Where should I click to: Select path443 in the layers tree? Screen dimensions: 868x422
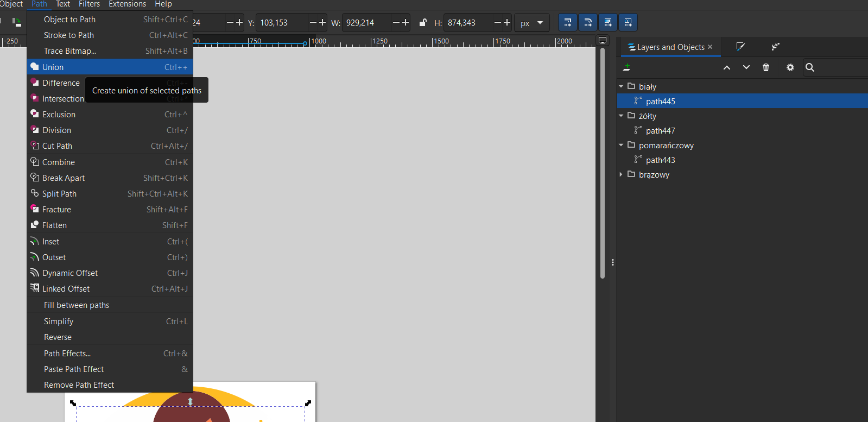[x=743, y=160]
